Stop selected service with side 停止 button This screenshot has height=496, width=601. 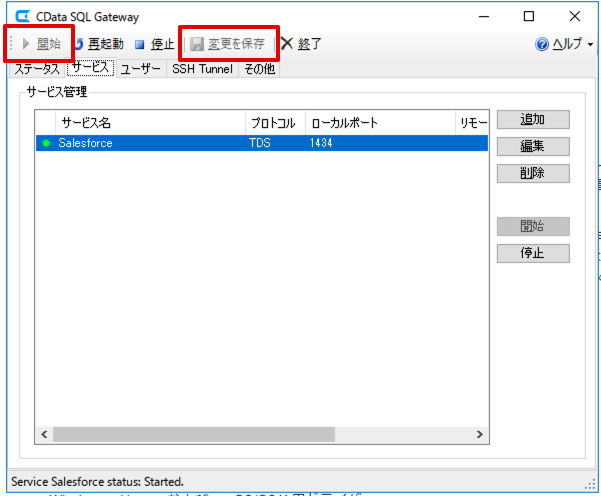coord(533,253)
